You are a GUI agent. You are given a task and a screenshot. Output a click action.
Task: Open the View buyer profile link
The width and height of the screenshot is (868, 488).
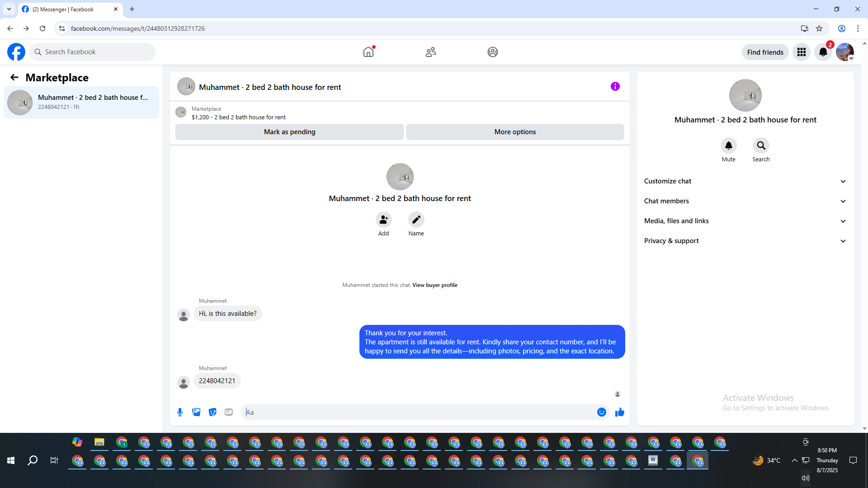coord(434,285)
